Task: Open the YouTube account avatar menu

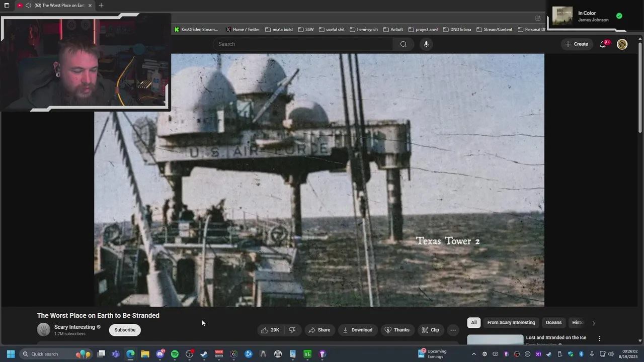Action: (x=622, y=44)
